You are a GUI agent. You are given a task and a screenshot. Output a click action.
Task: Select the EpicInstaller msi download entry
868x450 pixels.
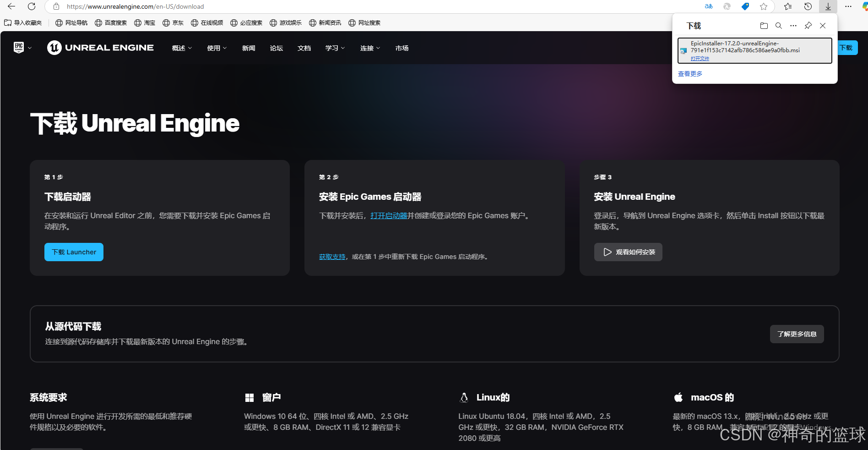click(755, 50)
